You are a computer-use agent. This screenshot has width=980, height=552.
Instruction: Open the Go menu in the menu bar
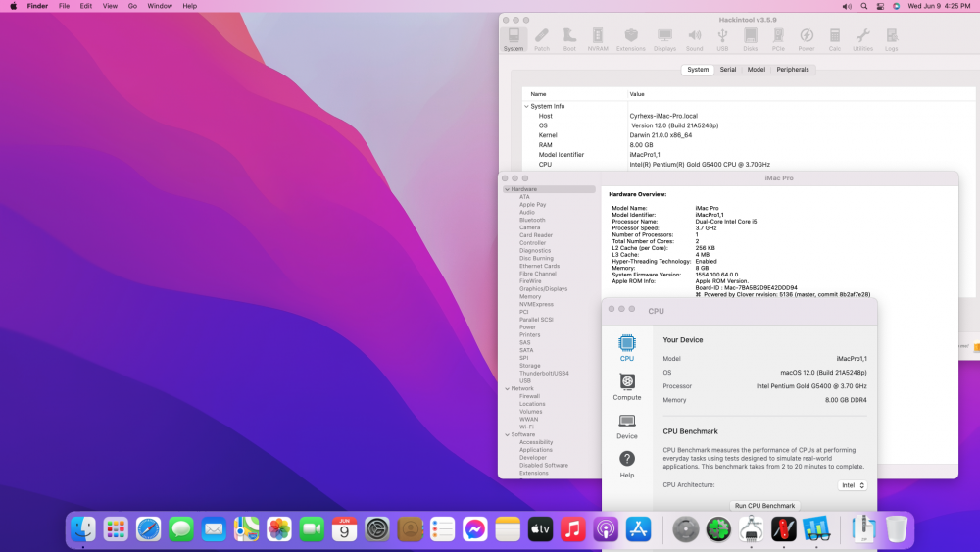[132, 6]
